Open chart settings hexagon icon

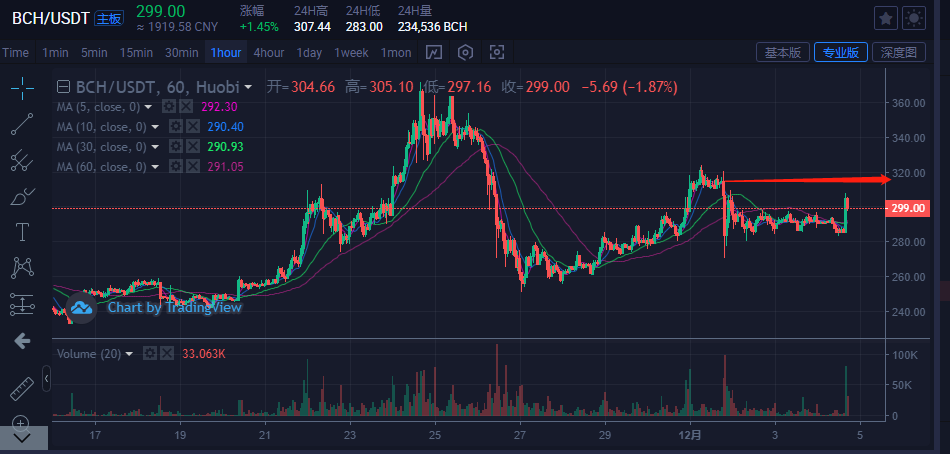click(x=465, y=53)
